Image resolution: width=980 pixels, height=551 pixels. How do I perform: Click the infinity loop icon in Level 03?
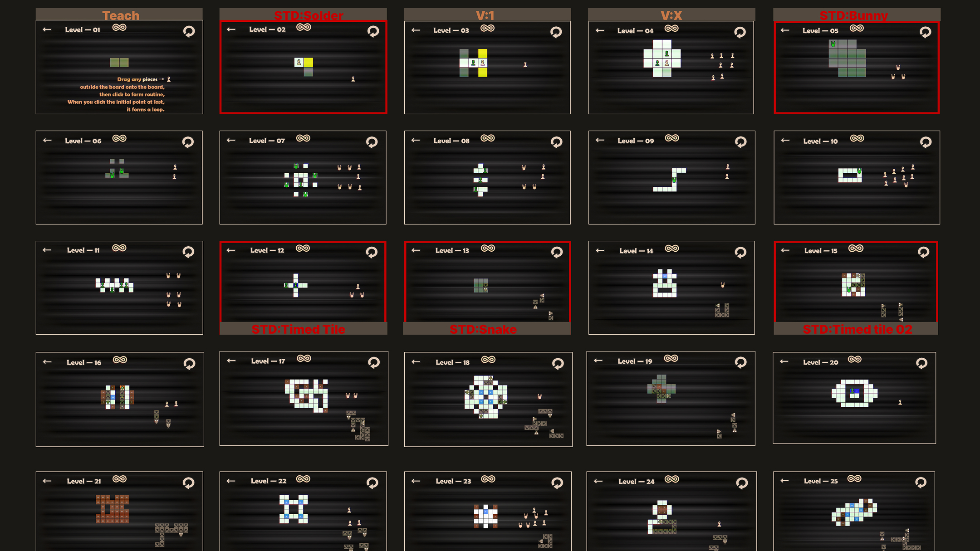[x=487, y=28]
